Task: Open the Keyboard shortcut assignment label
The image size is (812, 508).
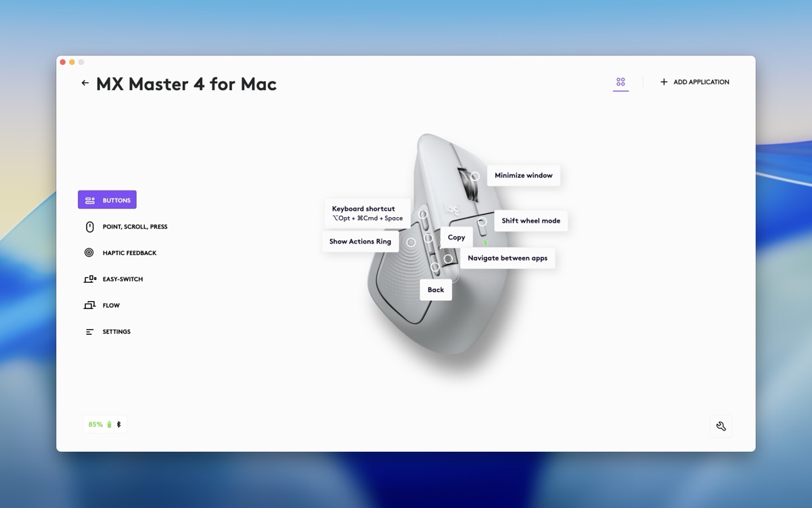Action: (367, 213)
